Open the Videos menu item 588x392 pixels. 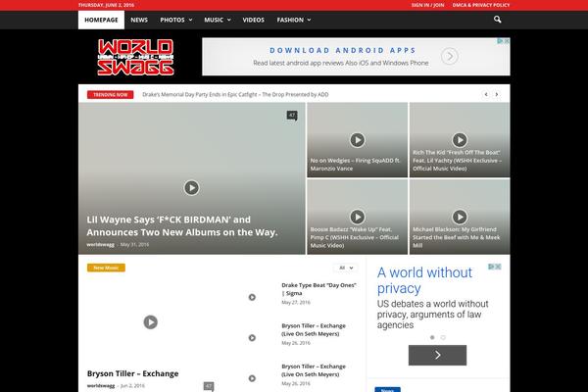[254, 20]
